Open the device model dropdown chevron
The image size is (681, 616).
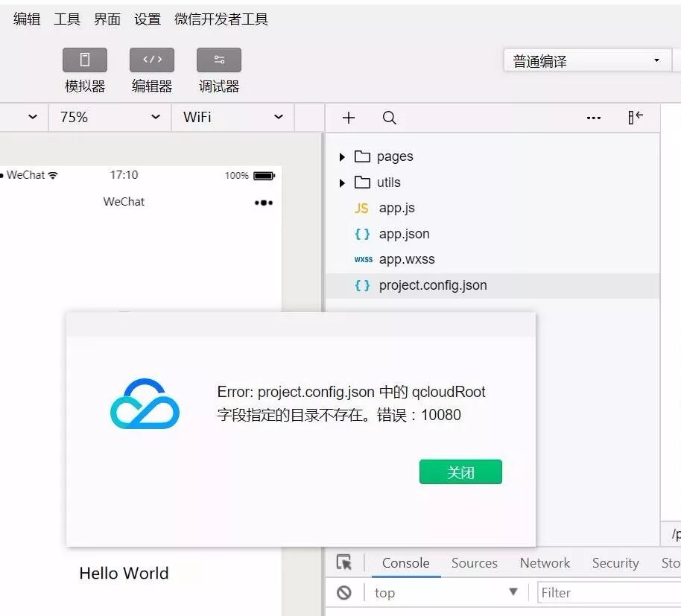33,117
